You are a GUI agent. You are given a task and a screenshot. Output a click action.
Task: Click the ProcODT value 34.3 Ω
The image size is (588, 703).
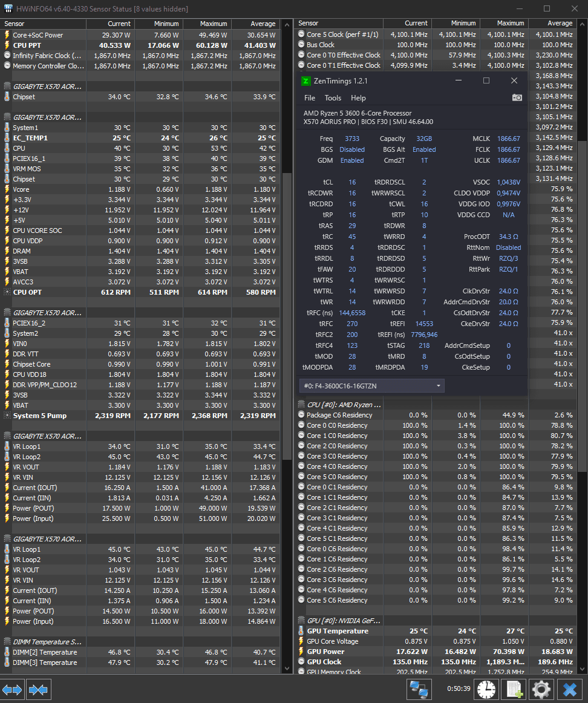[x=508, y=237]
